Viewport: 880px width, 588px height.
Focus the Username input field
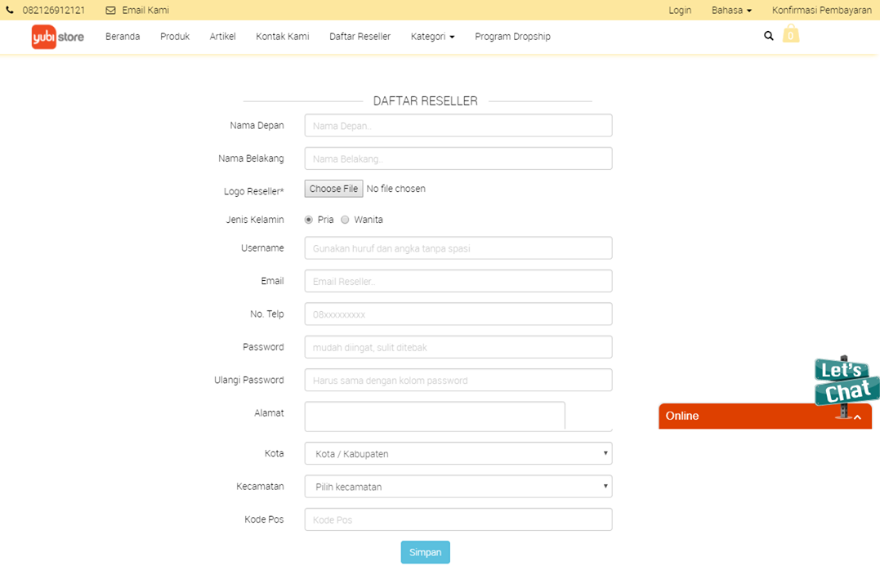point(458,248)
